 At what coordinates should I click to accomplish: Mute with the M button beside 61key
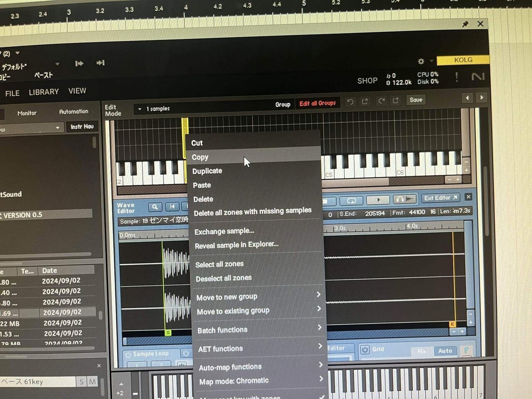point(92,382)
